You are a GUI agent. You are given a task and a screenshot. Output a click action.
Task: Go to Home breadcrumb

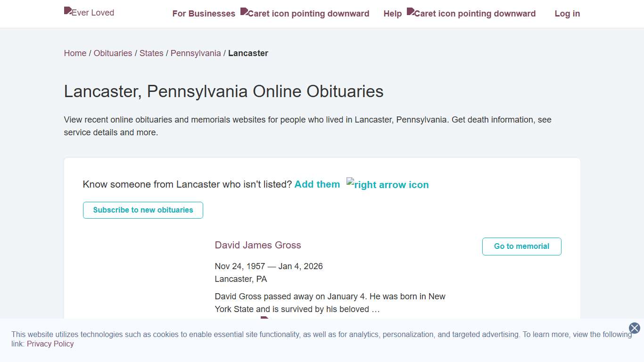[x=75, y=53]
